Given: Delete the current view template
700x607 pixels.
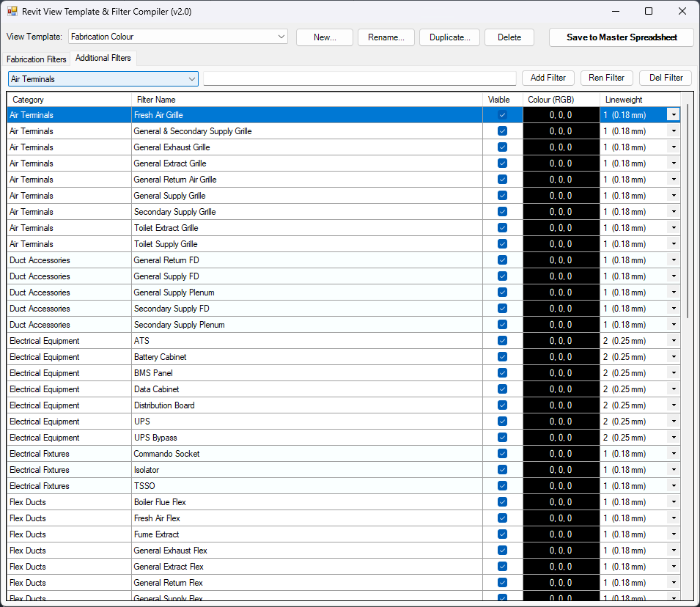Looking at the screenshot, I should pos(509,37).
